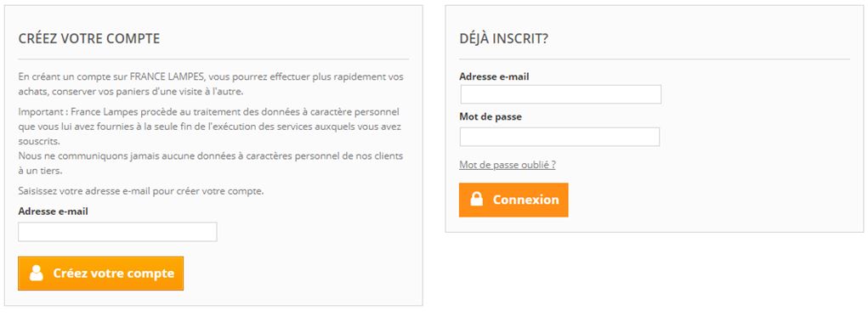Click the Important : France Lampes paragraph
Viewport: 868px width, 316px height.
209,127
